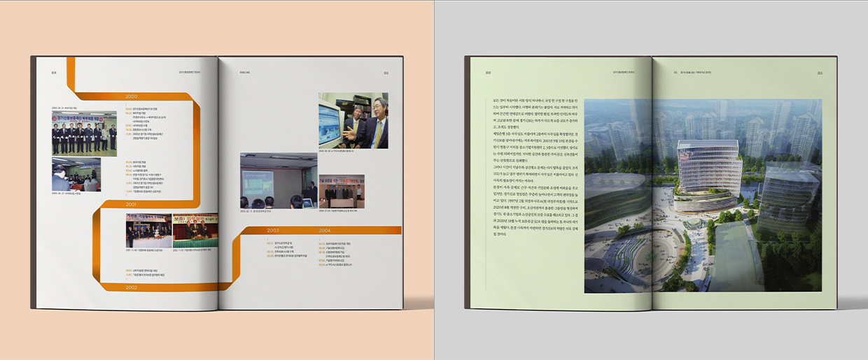Select the small group photo with banner above 2004
The image size is (868, 360).
pyautogui.click(x=342, y=191)
